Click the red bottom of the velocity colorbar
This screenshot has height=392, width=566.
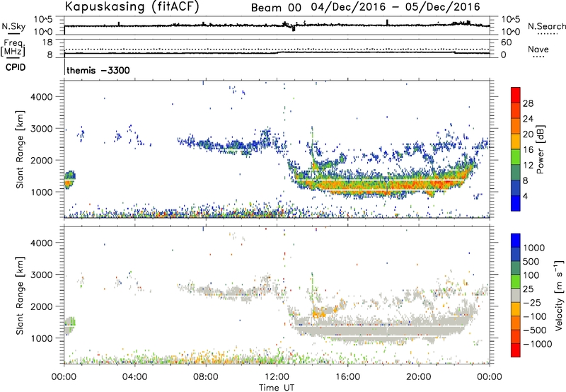click(x=516, y=350)
